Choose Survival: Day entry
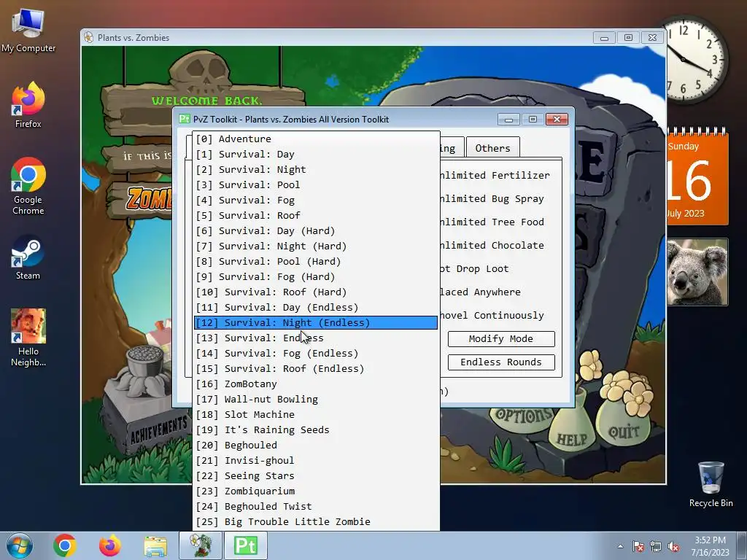Screen dimensions: 747x560 pos(316,155)
